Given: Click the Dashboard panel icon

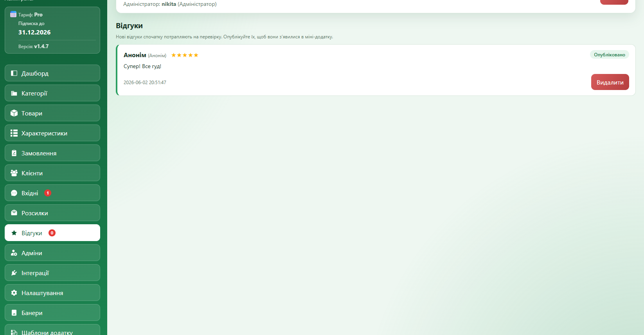Looking at the screenshot, I should 14,73.
